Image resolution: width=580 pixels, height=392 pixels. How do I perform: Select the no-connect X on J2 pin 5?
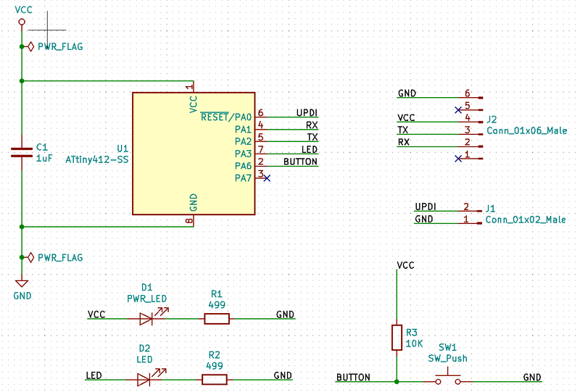[457, 110]
